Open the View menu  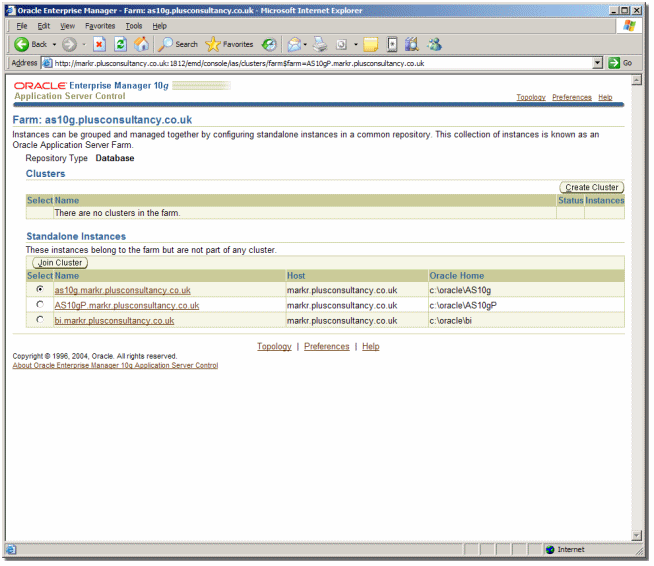point(67,26)
